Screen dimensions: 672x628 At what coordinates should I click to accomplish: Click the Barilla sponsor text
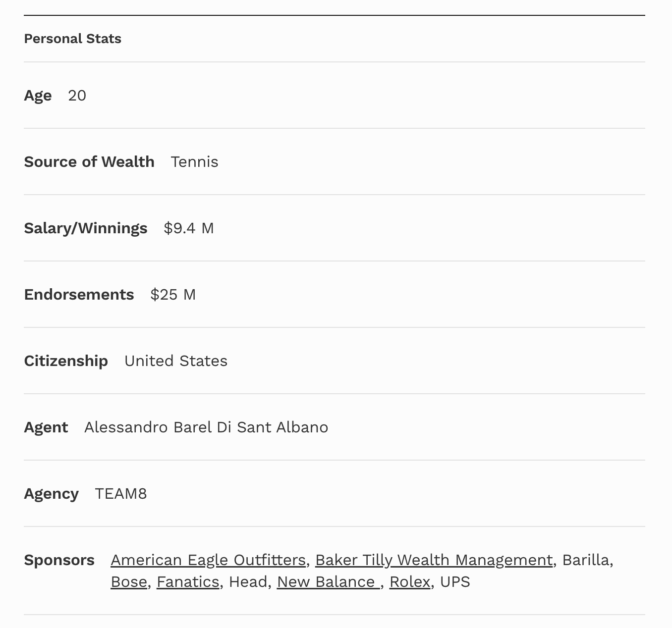click(x=586, y=560)
